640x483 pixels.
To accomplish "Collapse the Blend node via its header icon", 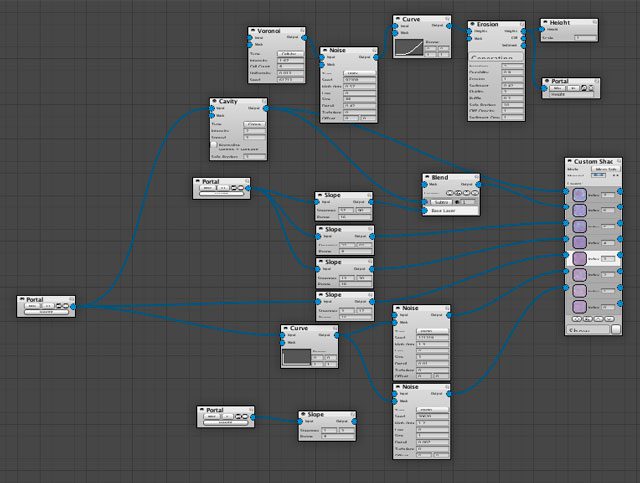I will tap(427, 178).
